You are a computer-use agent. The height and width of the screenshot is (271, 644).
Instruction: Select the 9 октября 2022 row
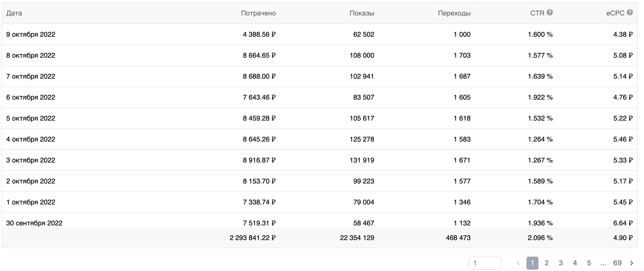(31, 34)
